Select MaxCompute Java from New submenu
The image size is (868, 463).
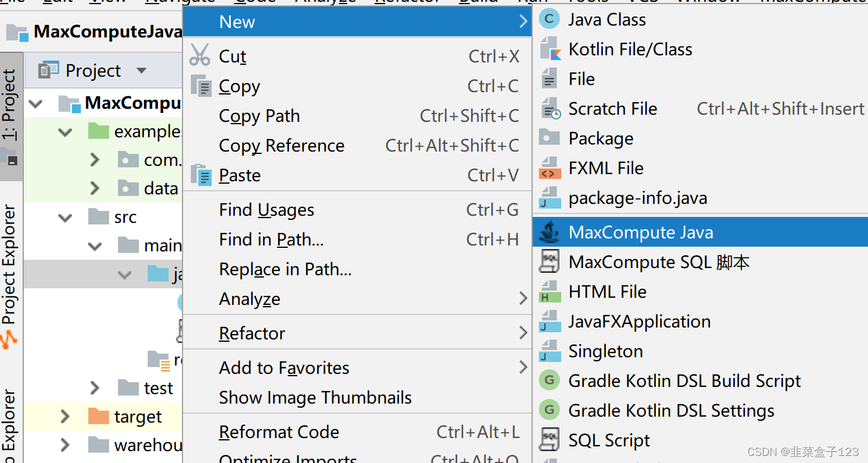tap(640, 232)
